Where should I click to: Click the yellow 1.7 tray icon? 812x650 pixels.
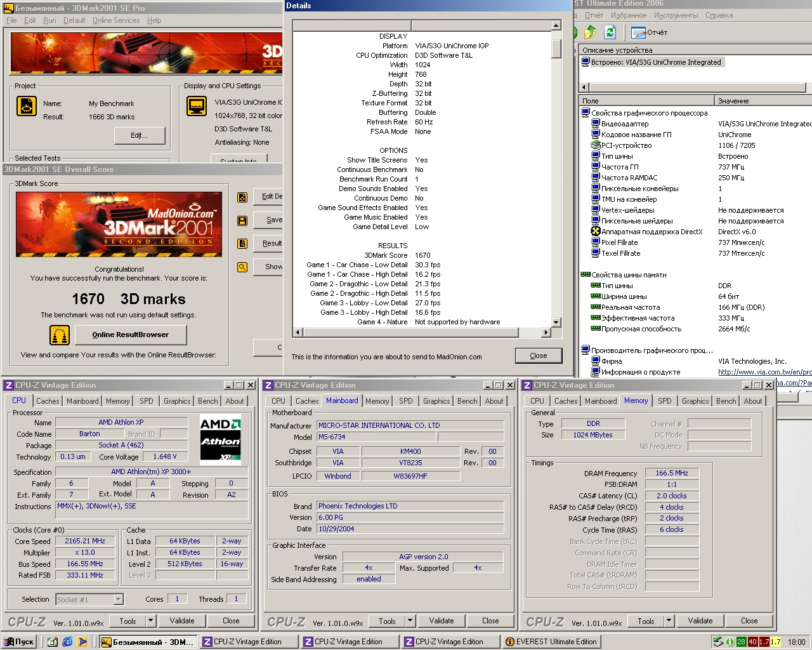point(775,642)
